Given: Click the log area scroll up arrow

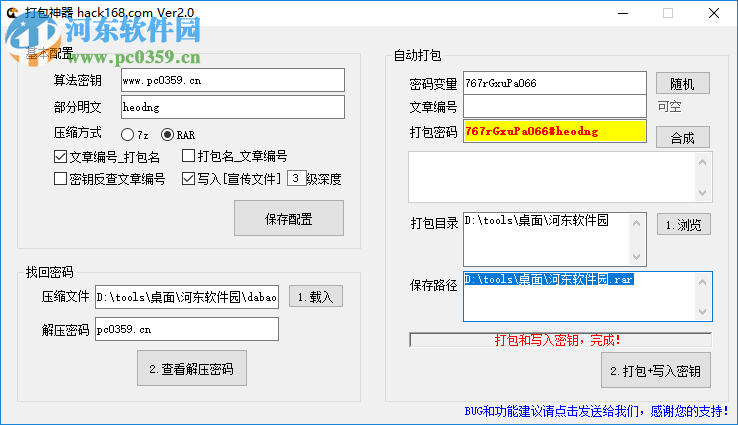Looking at the screenshot, I should (703, 162).
